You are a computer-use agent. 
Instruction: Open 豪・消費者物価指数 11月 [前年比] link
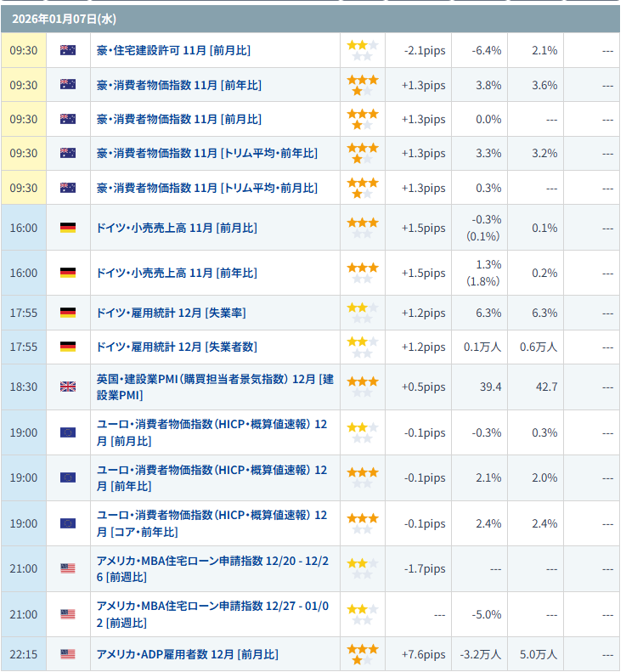[179, 85]
